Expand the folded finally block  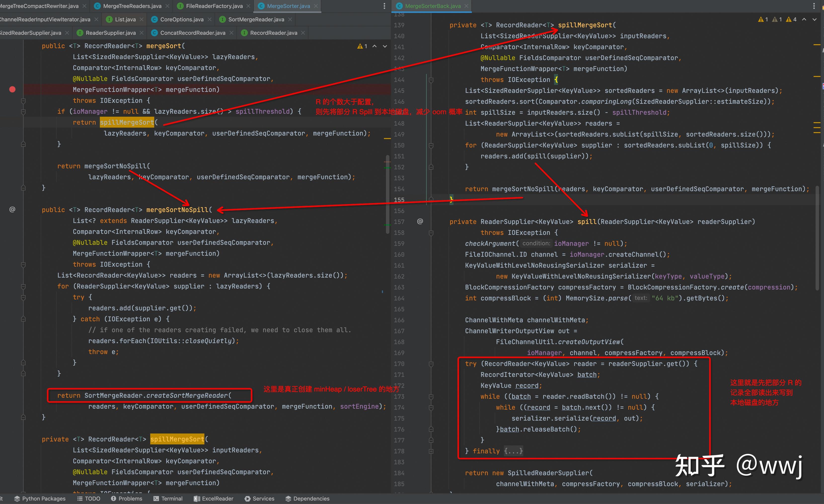(513, 451)
